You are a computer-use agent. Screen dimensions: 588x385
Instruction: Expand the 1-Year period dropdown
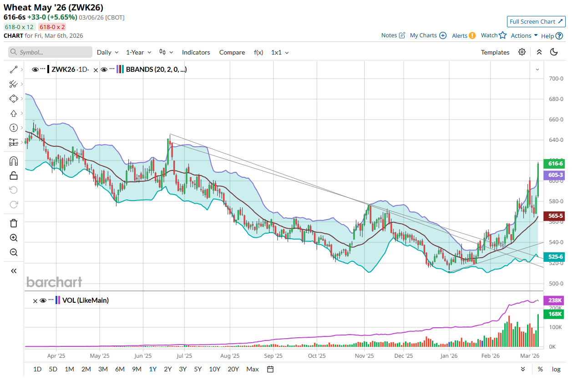(138, 52)
